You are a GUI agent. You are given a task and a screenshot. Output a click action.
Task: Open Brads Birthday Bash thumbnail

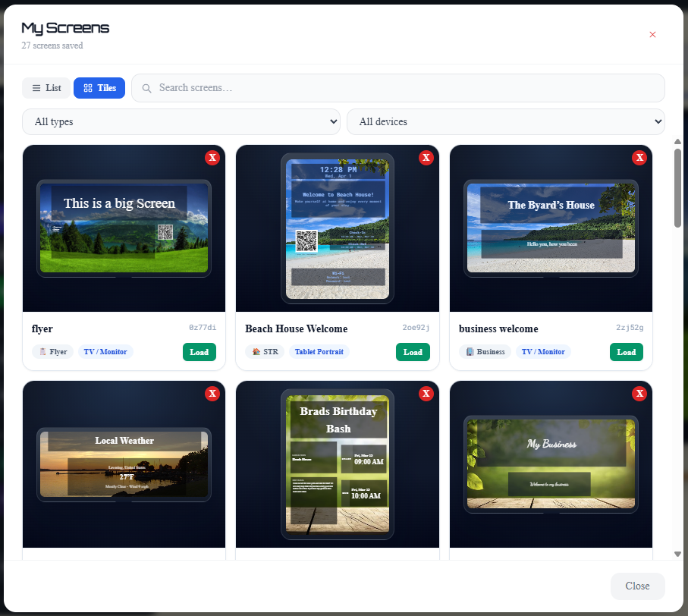coord(338,464)
